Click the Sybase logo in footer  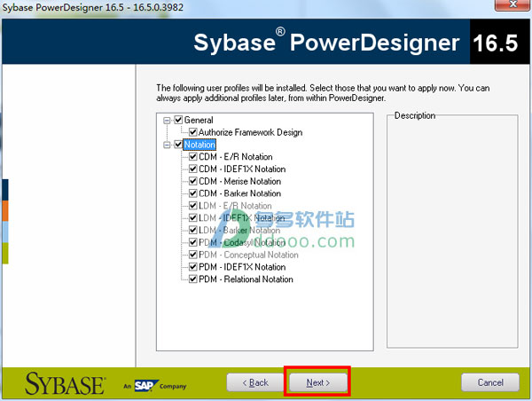(65, 383)
